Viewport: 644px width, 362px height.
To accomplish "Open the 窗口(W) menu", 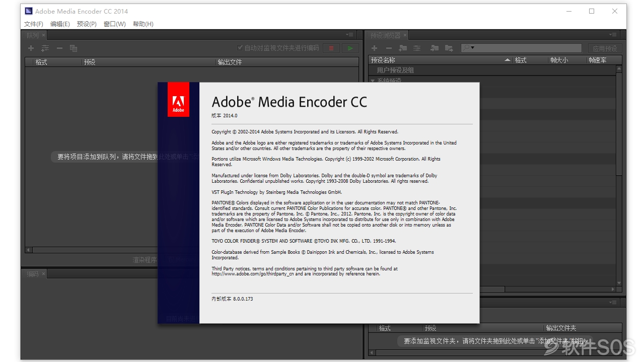I will [115, 24].
